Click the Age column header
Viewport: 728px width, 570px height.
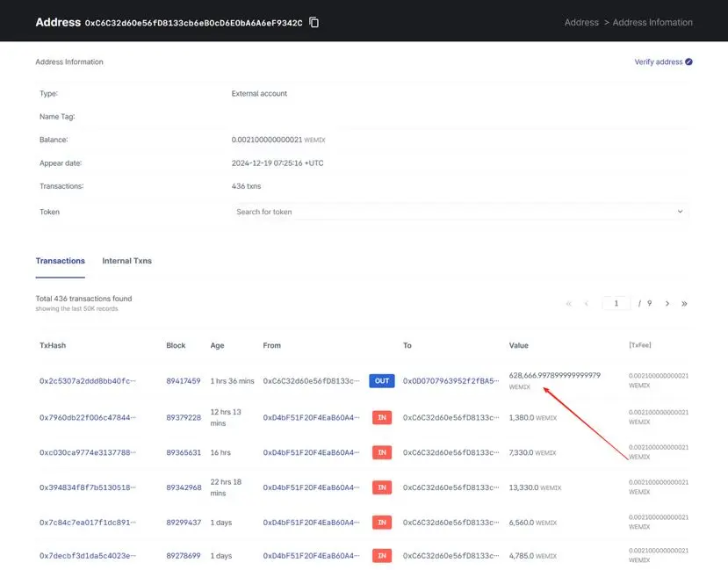tap(217, 345)
